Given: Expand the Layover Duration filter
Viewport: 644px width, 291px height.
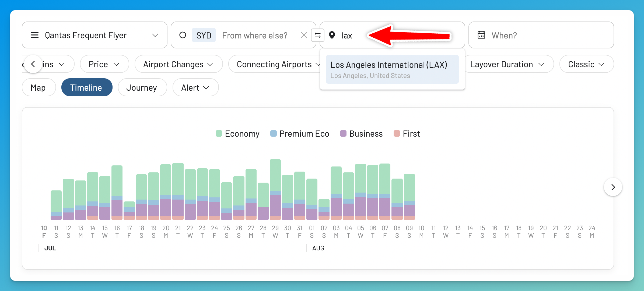Looking at the screenshot, I should [x=507, y=64].
